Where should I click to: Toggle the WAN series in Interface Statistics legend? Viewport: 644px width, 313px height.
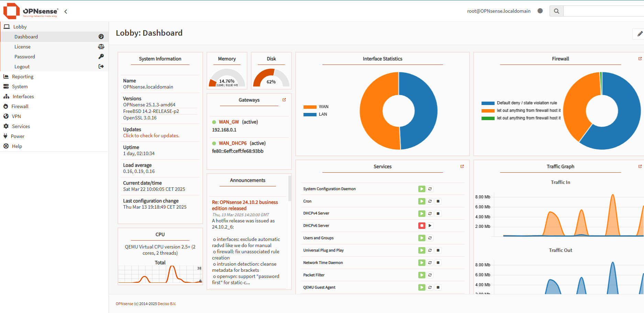316,107
